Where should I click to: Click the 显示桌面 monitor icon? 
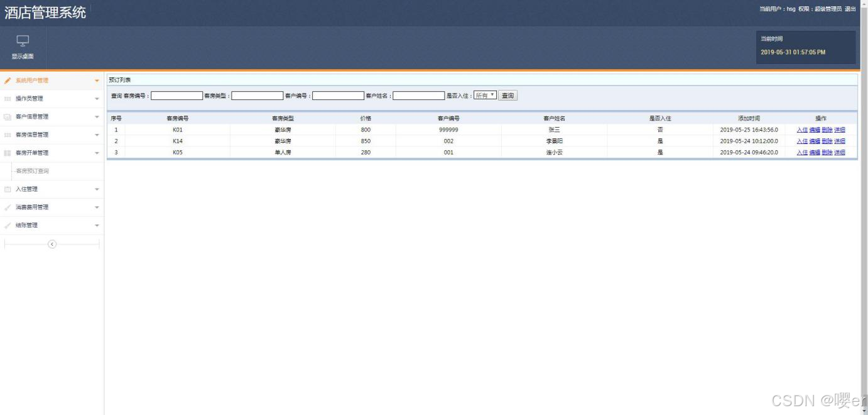click(23, 41)
